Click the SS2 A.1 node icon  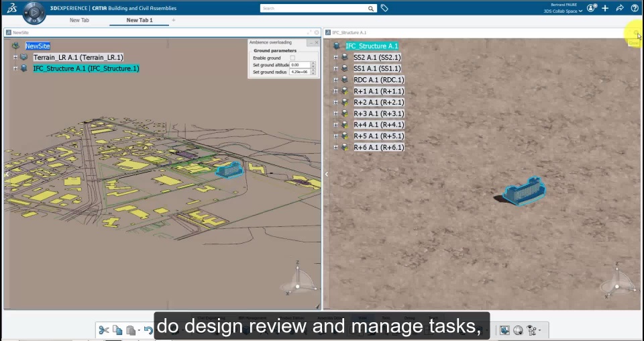pos(345,58)
